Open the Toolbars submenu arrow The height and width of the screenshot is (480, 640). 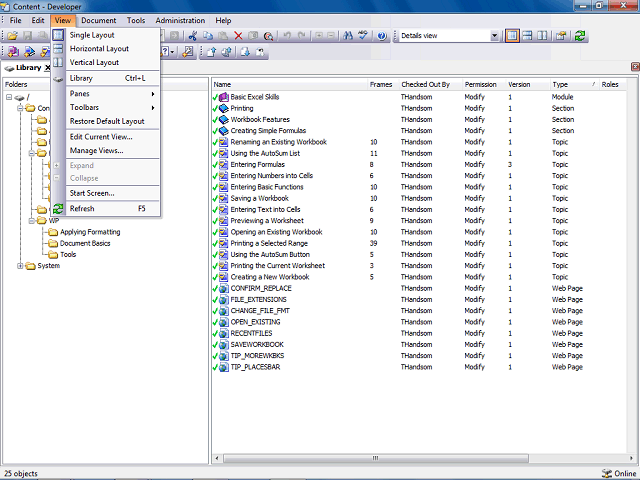click(153, 108)
